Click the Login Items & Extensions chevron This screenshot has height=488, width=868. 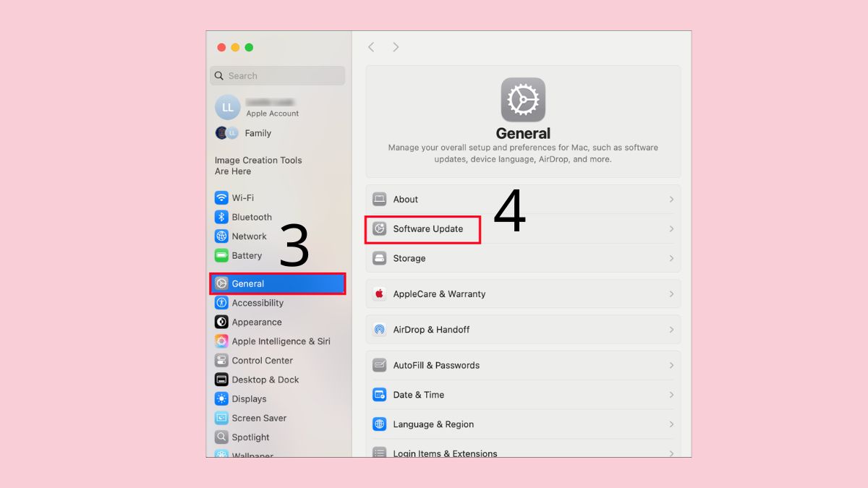tap(671, 453)
